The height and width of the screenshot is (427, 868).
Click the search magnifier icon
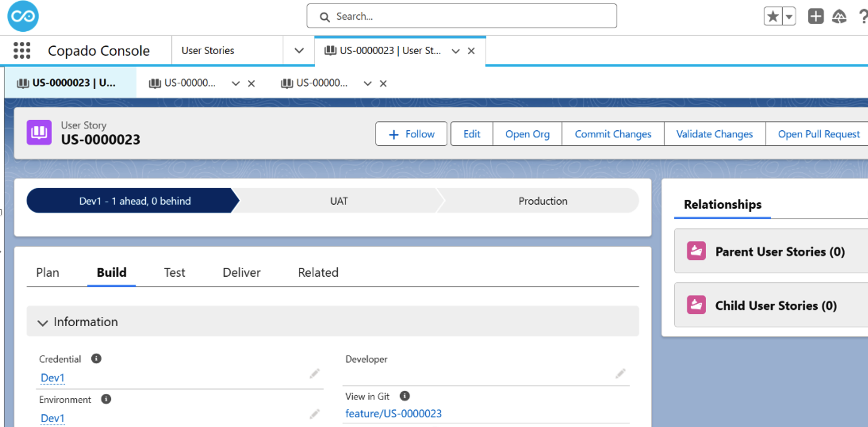[x=324, y=16]
